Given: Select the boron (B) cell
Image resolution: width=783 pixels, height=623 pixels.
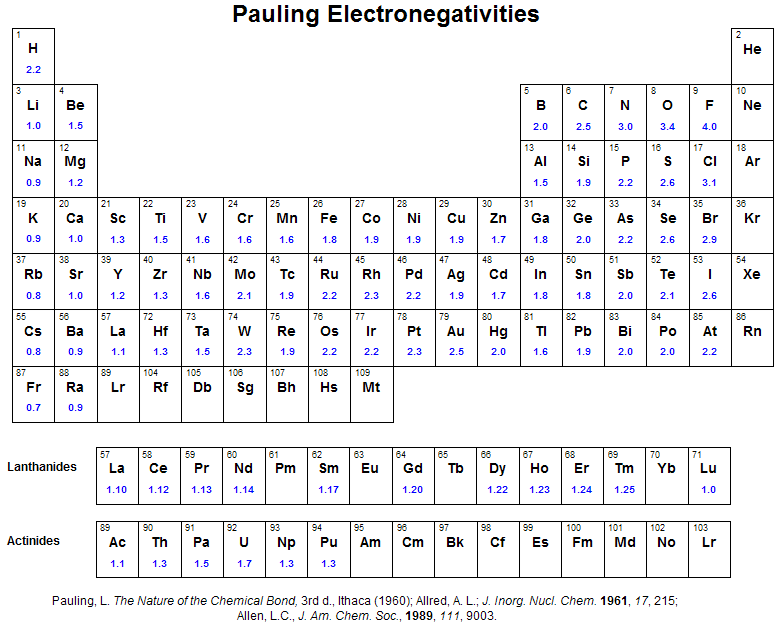Looking at the screenshot, I should point(541,113).
